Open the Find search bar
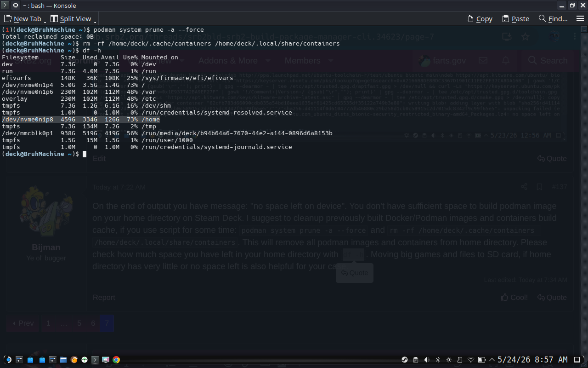Screen dimensions: 588x368 coord(553,19)
